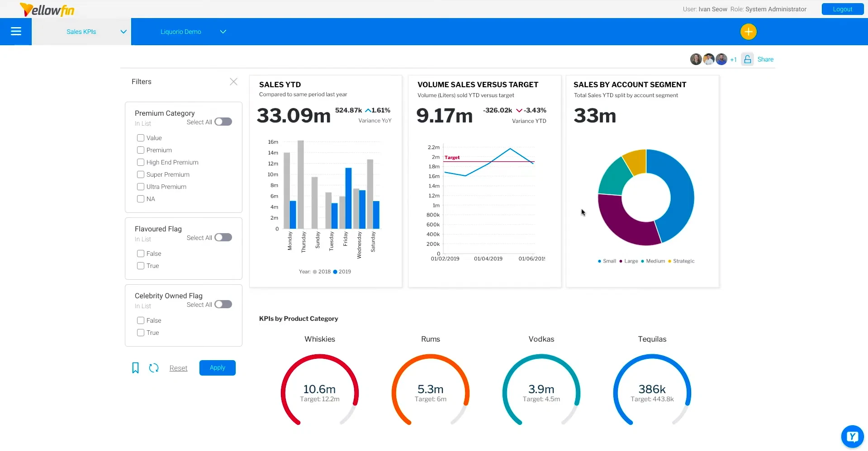Click the bookmark filters icon

click(135, 368)
